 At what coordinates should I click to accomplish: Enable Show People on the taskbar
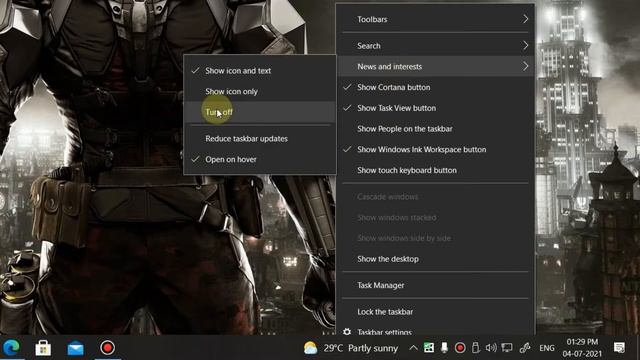pyautogui.click(x=435, y=129)
